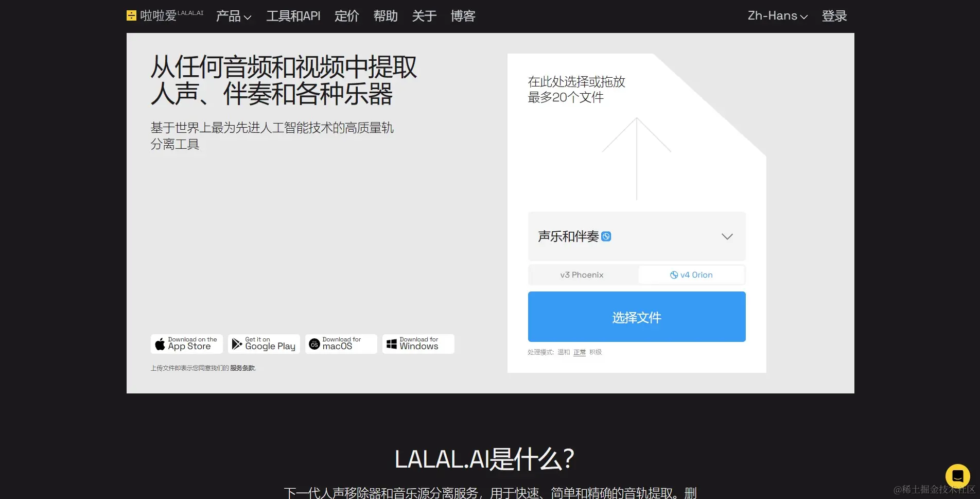Click the Apple icon on App Store badge

tap(160, 343)
